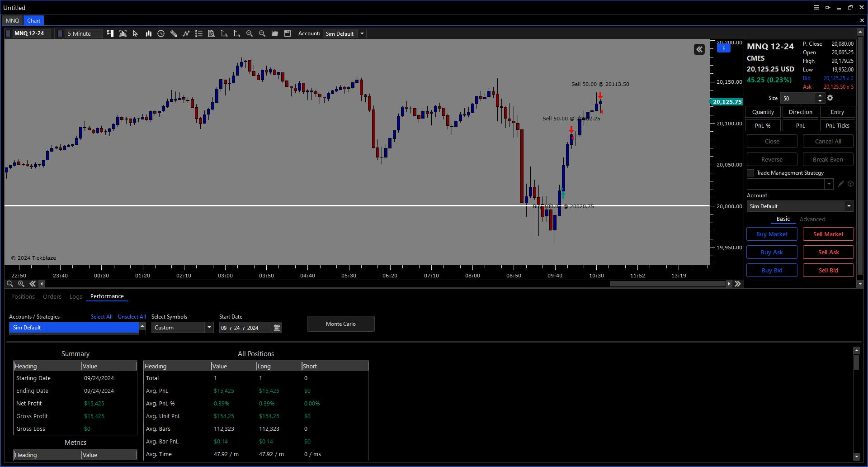Click the clock icon in chart toolbar
868x467 pixels.
(161, 33)
